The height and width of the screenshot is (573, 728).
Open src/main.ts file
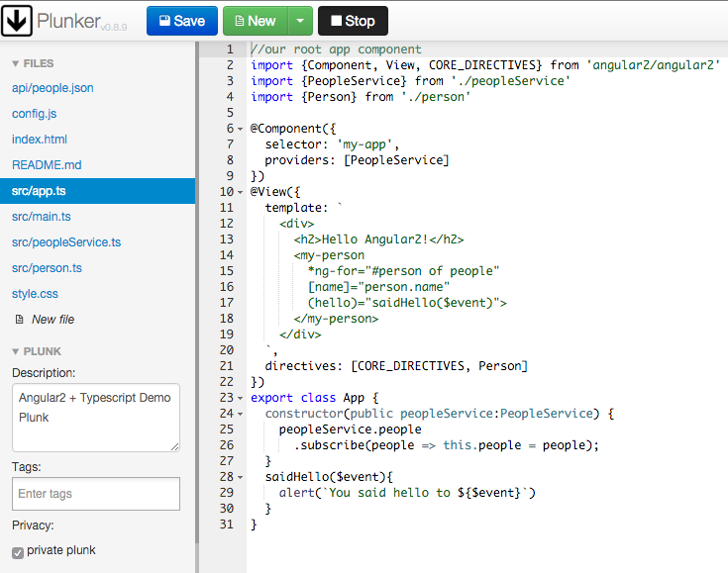pyautogui.click(x=42, y=217)
